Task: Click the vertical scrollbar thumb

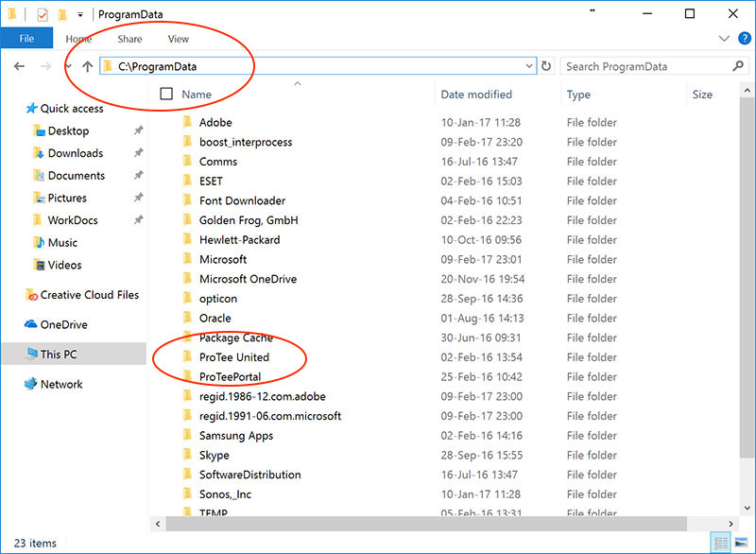Action: tap(747, 277)
